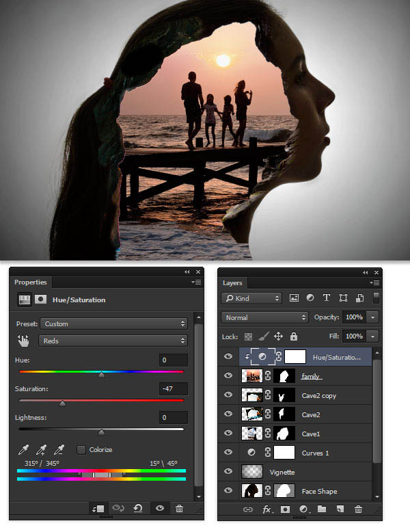Image resolution: width=410 pixels, height=532 pixels.
Task: Select the Masks icon in Properties
Action: pyautogui.click(x=41, y=300)
